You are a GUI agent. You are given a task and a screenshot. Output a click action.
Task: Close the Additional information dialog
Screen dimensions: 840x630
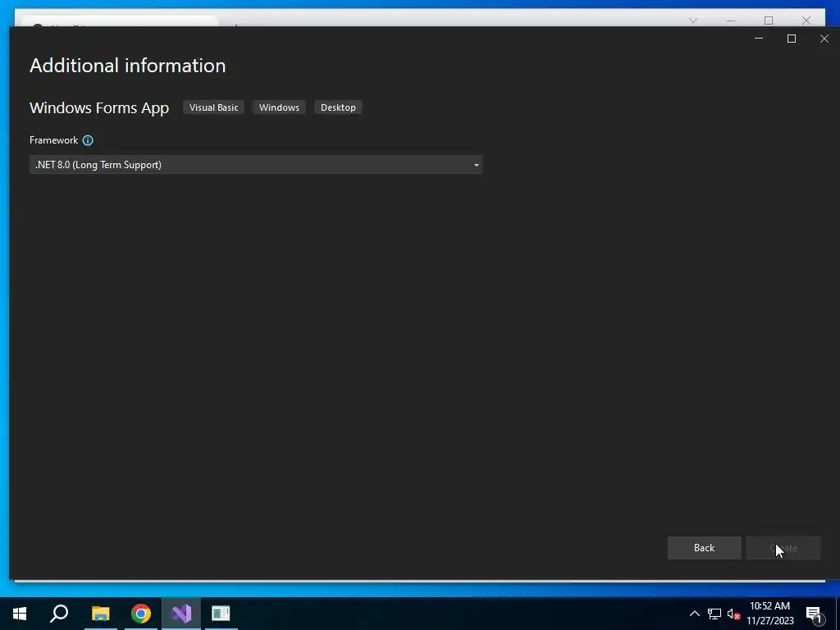click(x=824, y=39)
